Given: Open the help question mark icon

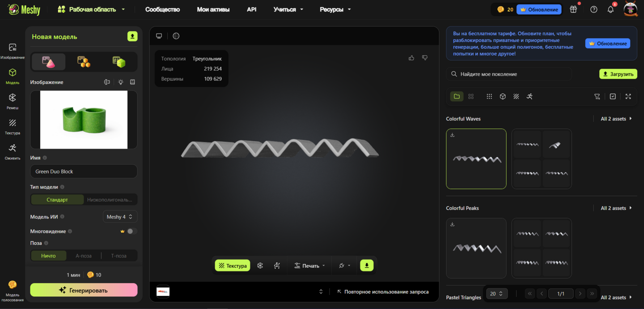Looking at the screenshot, I should tap(594, 9).
